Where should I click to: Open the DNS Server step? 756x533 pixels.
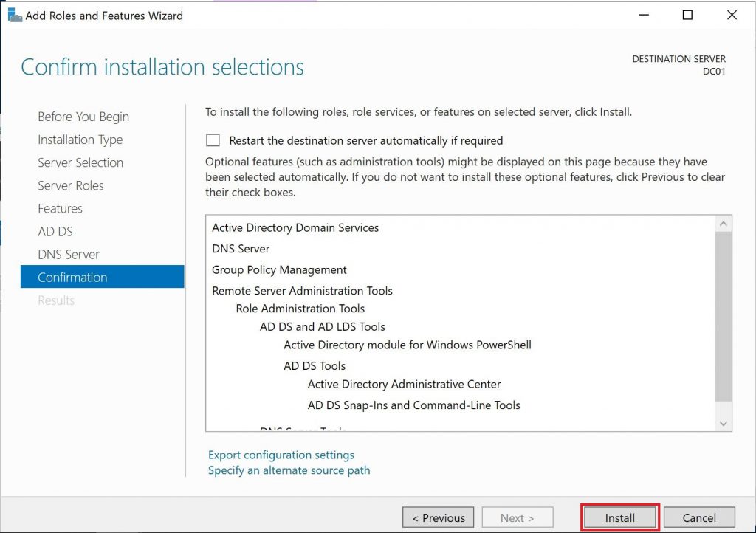68,254
